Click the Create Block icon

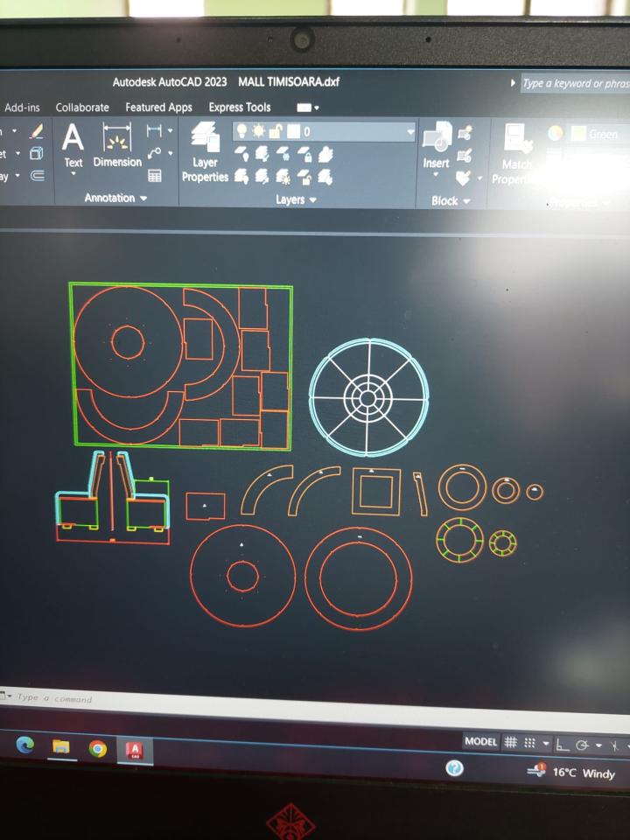[465, 132]
